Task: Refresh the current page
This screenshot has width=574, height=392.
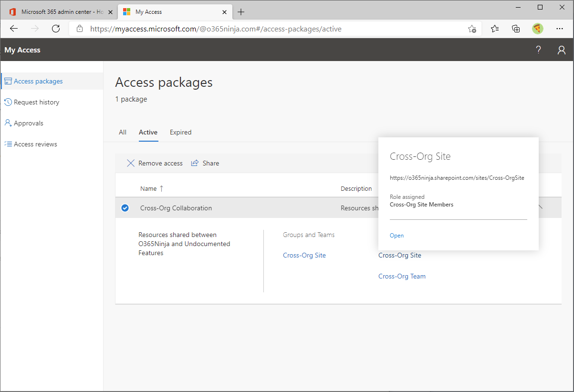Action: [x=55, y=29]
